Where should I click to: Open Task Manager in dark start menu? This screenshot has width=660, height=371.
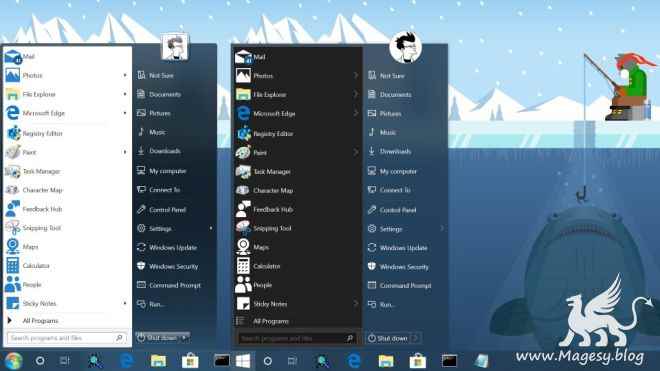click(297, 172)
